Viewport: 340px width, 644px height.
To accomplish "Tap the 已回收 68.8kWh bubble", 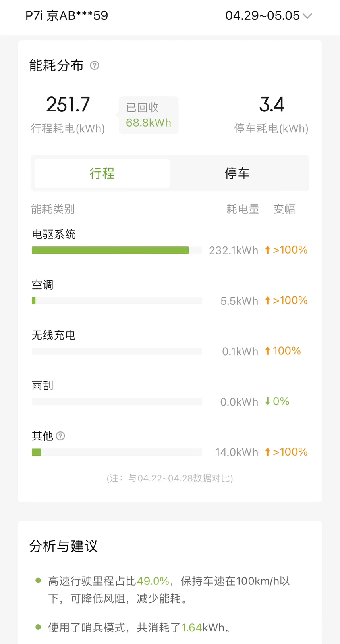I will click(x=149, y=115).
